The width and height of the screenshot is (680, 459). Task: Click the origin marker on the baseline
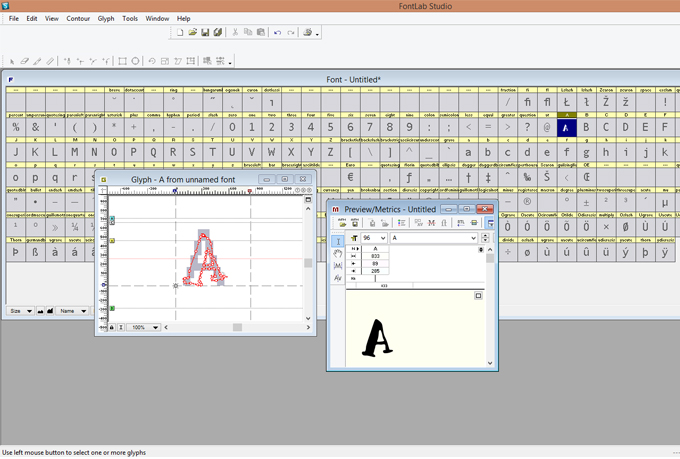pyautogui.click(x=176, y=286)
